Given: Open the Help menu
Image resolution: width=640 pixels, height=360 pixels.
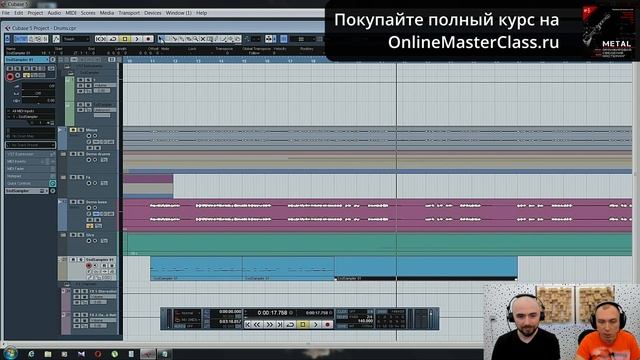Looking at the screenshot, I should [202, 13].
